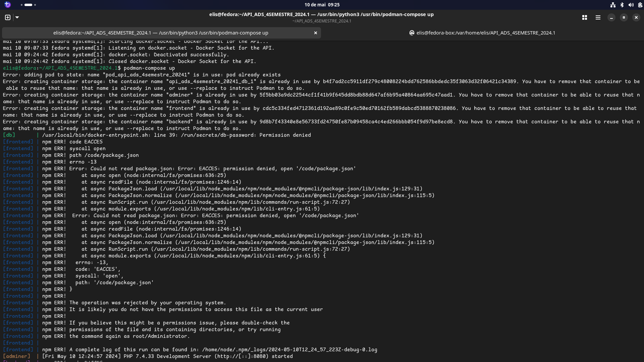Image resolution: width=644 pixels, height=362 pixels.
Task: Click the Fedora activities logo icon
Action: pyautogui.click(x=8, y=5)
